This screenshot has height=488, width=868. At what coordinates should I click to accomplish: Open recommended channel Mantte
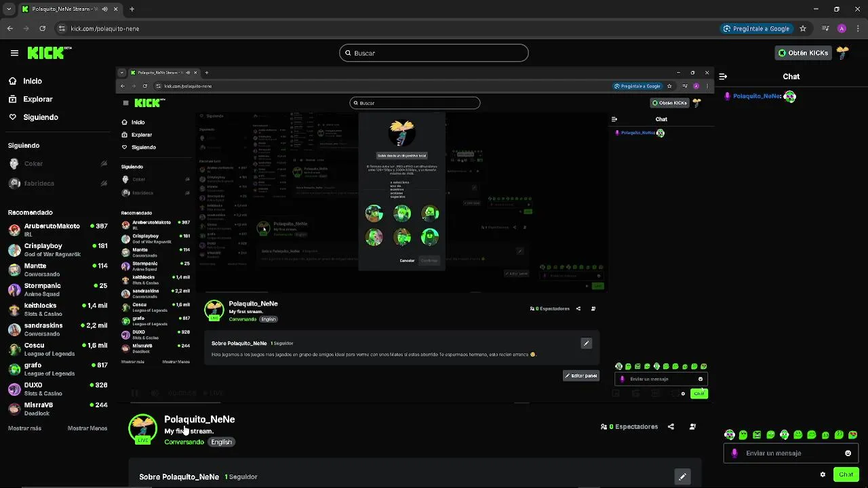[58, 270]
